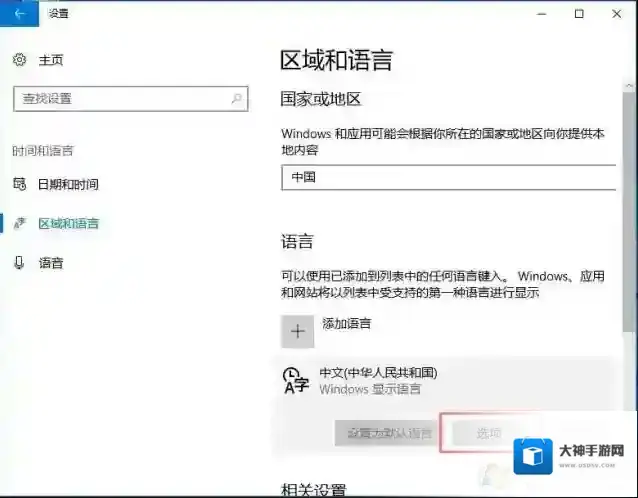
Task: Click the 国家或地区 heading
Action: pos(321,99)
